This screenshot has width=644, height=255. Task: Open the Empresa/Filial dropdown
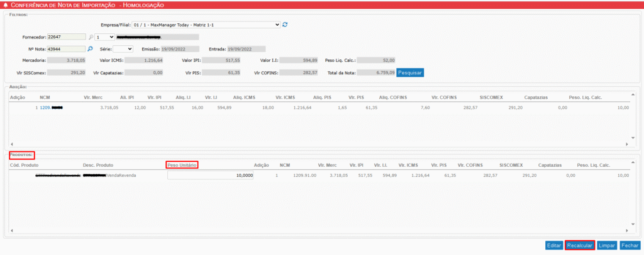click(206, 25)
